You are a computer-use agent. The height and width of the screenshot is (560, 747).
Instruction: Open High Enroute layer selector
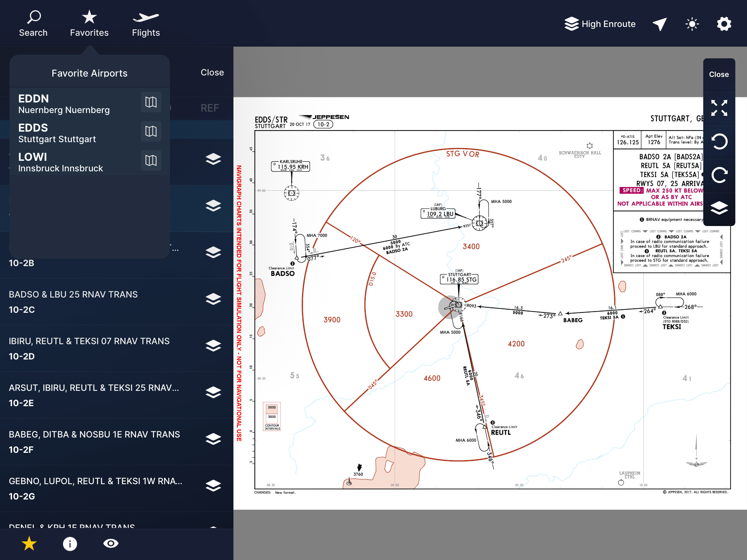point(600,24)
